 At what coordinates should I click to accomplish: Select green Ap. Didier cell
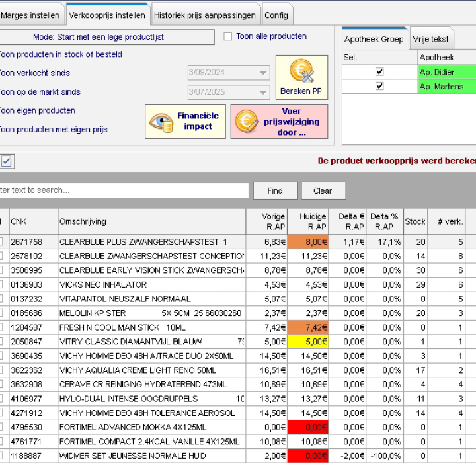click(447, 72)
